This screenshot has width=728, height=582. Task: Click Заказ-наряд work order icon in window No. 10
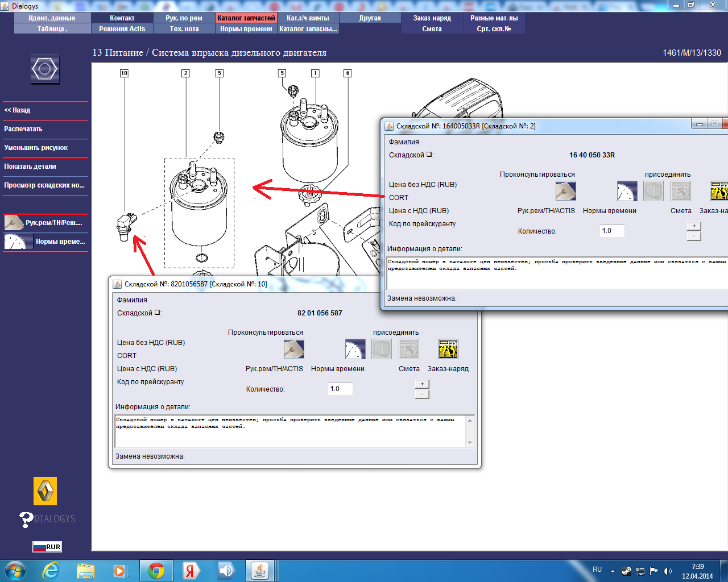tap(448, 349)
